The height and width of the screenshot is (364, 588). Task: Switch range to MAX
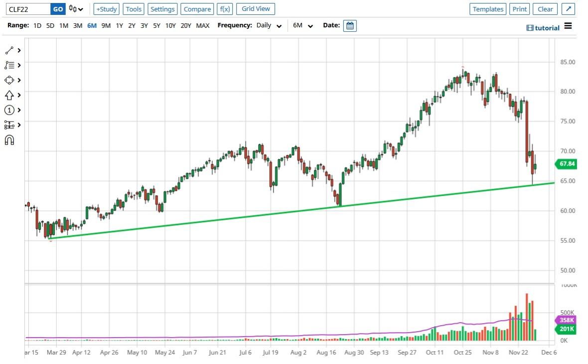203,25
